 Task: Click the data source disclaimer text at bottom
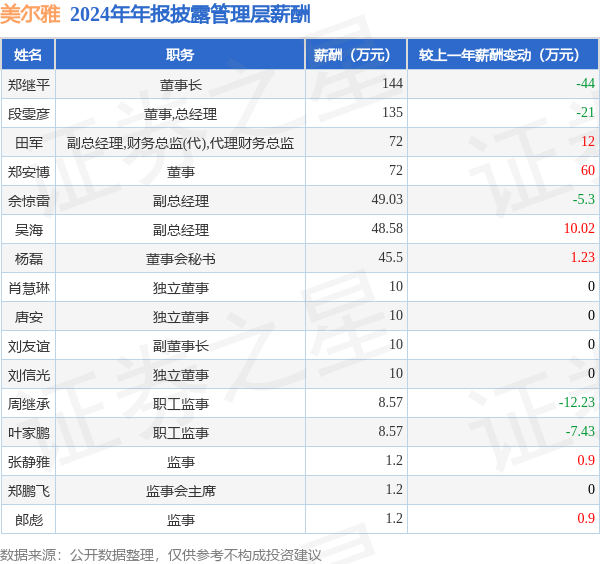coord(161,555)
